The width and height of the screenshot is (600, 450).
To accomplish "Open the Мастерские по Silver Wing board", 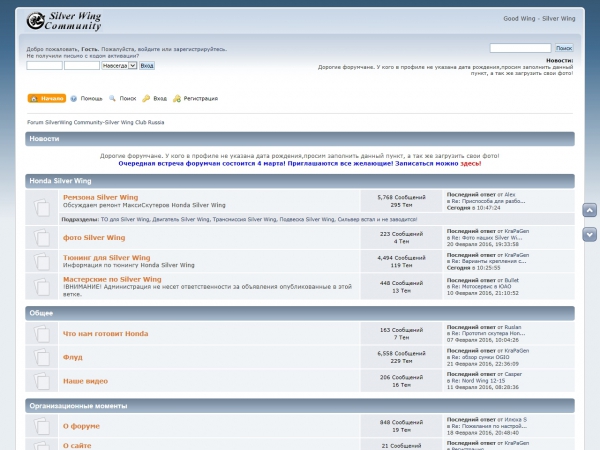I will [x=112, y=279].
